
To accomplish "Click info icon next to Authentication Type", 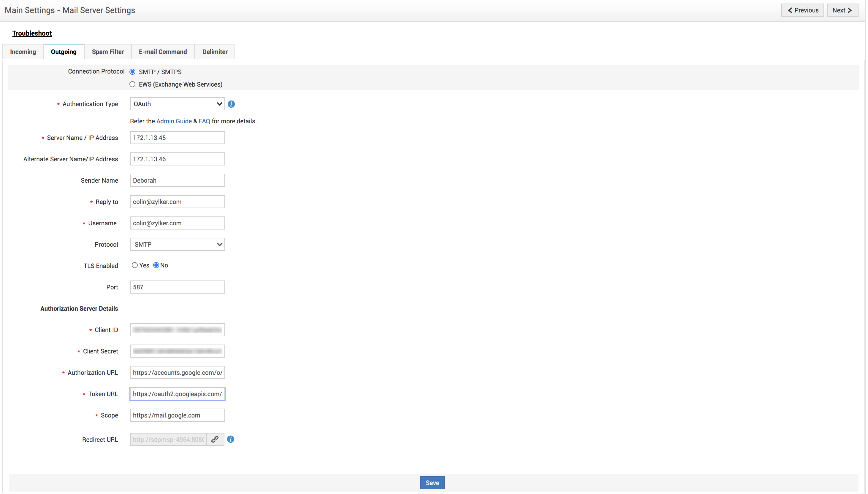I will (x=231, y=104).
